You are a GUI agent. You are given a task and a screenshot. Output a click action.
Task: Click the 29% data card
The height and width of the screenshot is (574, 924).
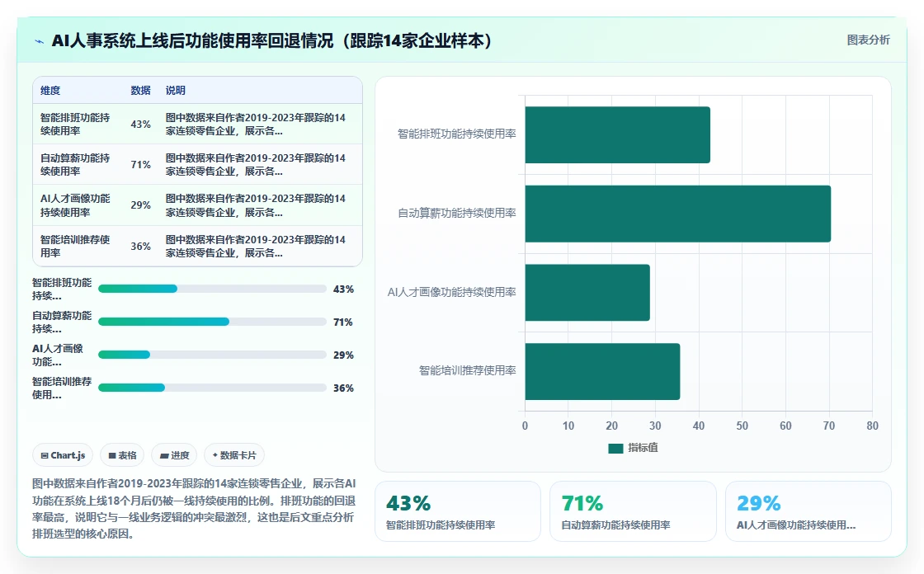click(x=808, y=511)
